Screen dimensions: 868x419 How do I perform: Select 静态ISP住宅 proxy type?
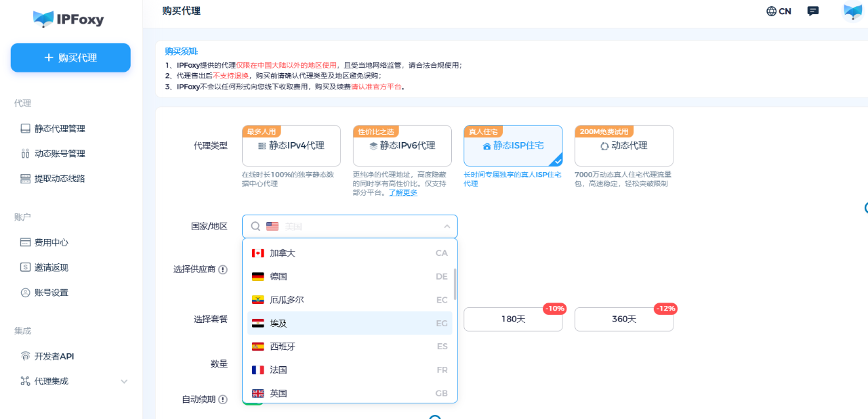click(x=513, y=146)
